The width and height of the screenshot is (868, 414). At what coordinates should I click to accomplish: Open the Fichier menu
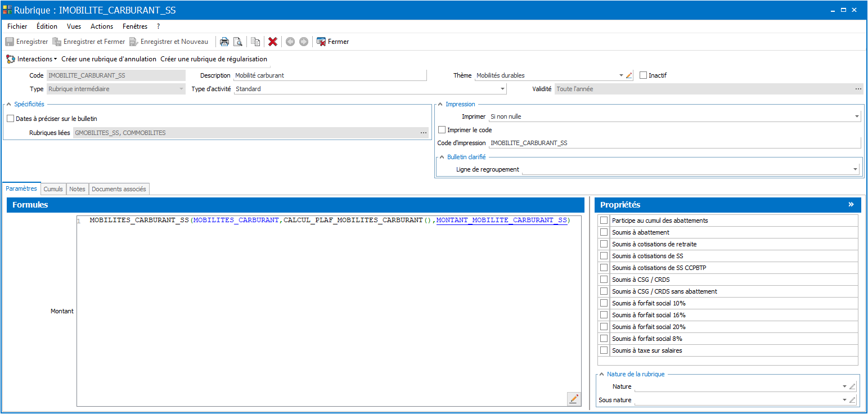(x=17, y=26)
